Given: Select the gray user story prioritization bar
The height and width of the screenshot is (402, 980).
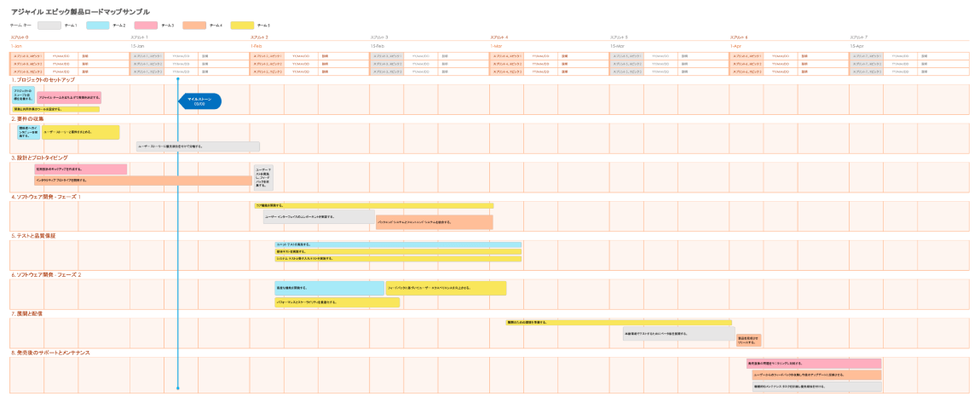Looking at the screenshot, I should click(198, 146).
